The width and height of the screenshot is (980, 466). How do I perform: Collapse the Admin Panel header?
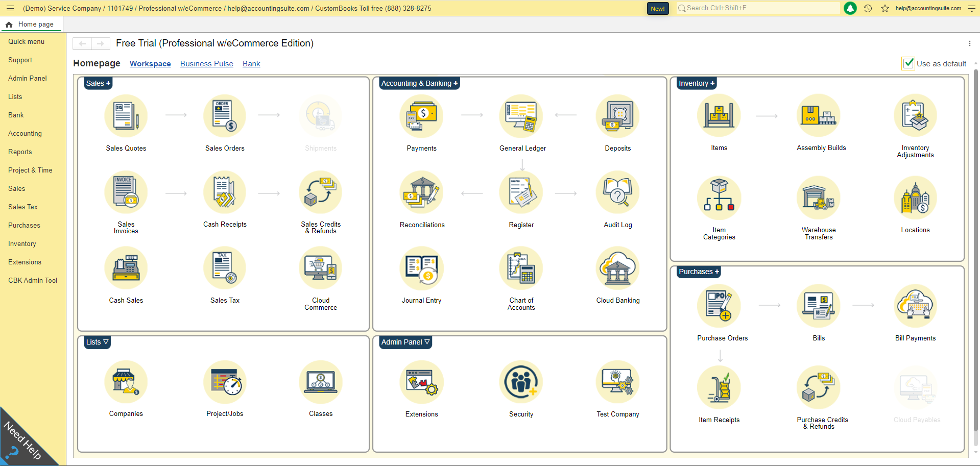pyautogui.click(x=405, y=342)
